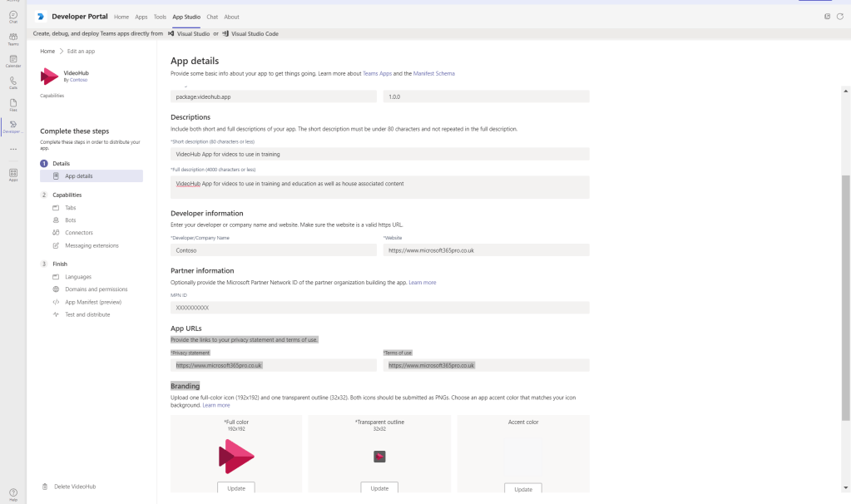Open the Teams icon in left rail
This screenshot has width=851, height=504.
coord(12,38)
